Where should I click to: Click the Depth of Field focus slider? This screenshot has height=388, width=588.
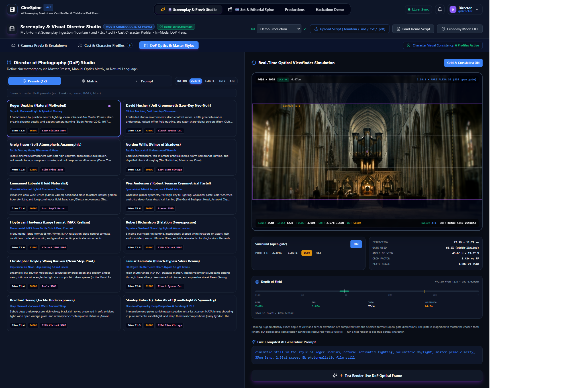[367, 291]
